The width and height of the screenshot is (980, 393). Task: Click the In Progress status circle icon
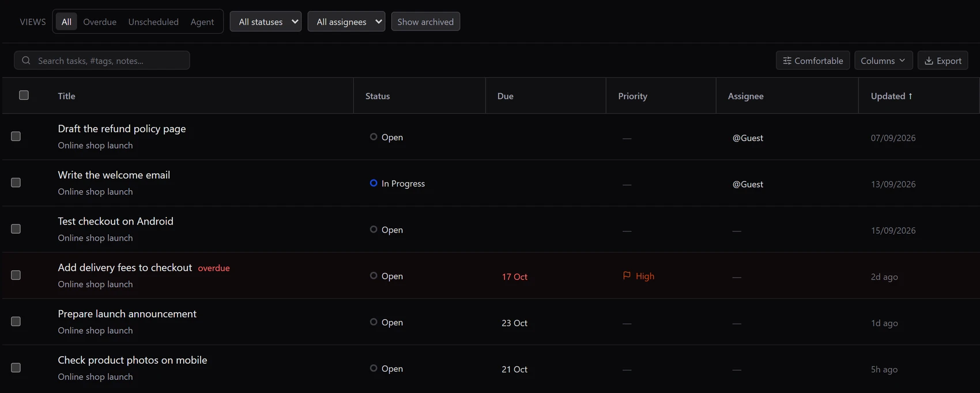click(x=374, y=183)
